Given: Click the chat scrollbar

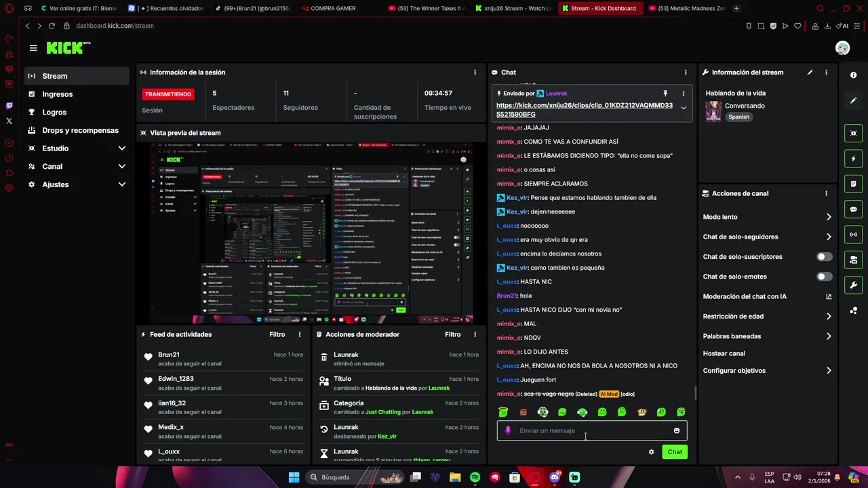Looking at the screenshot, I should point(695,392).
